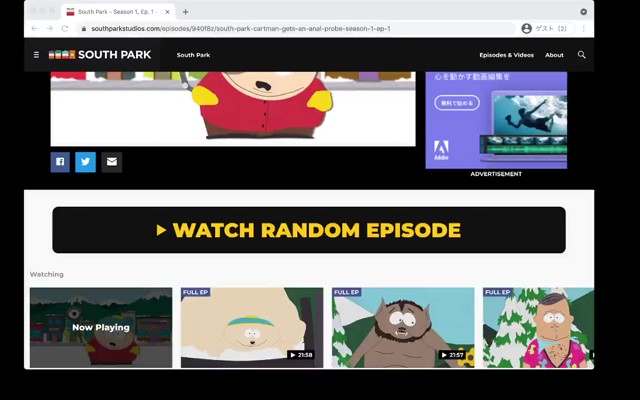Select the South Park nav item
640x400 pixels.
193,55
